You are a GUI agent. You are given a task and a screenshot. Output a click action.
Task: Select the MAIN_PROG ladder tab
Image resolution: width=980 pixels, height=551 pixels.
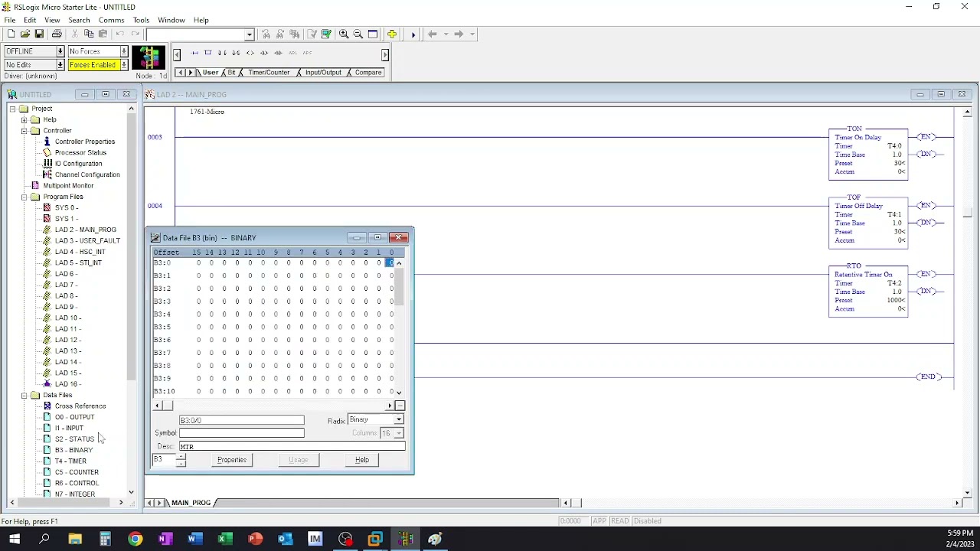coord(191,503)
